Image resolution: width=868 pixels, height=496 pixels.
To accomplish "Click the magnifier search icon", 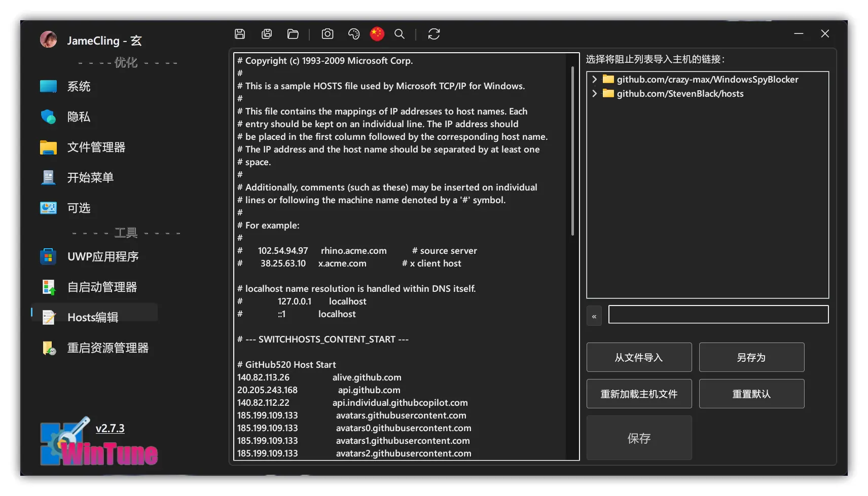I will coord(400,34).
